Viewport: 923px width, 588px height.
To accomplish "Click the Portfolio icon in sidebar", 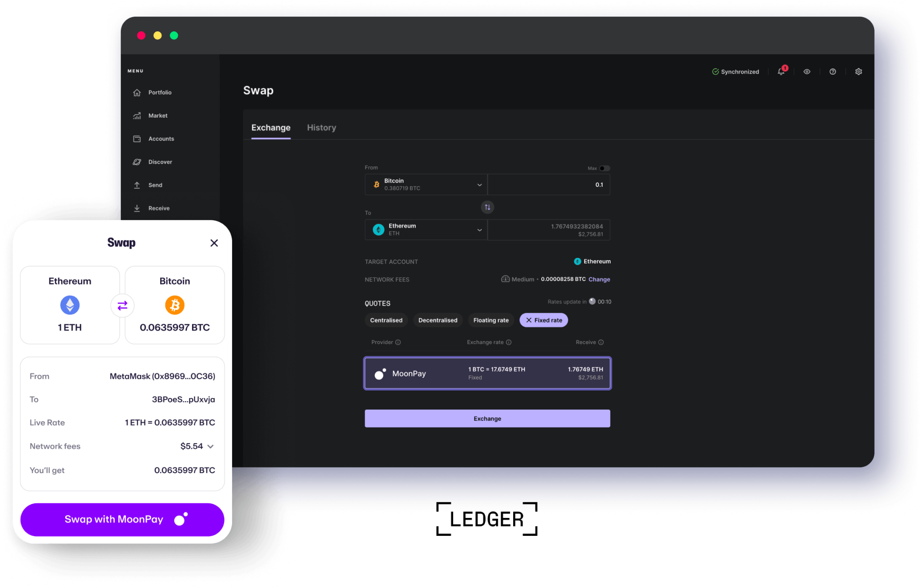I will click(137, 92).
